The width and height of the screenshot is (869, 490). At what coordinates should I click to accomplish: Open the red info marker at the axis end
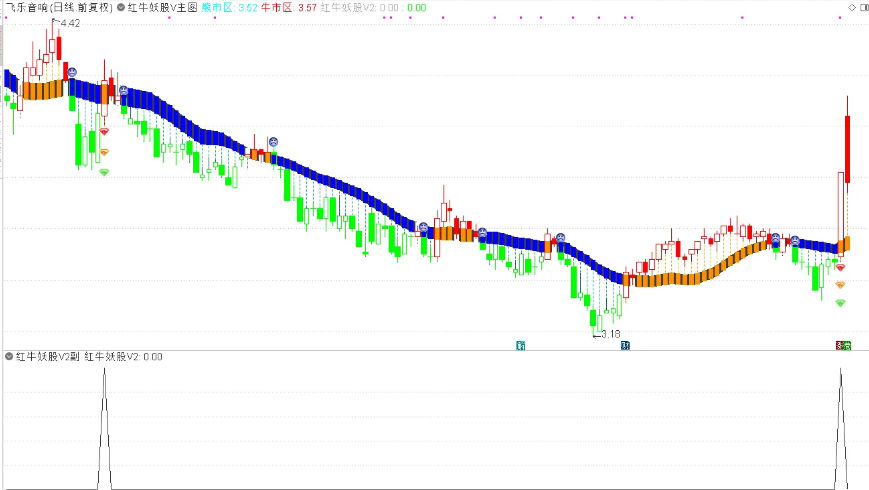click(x=839, y=346)
